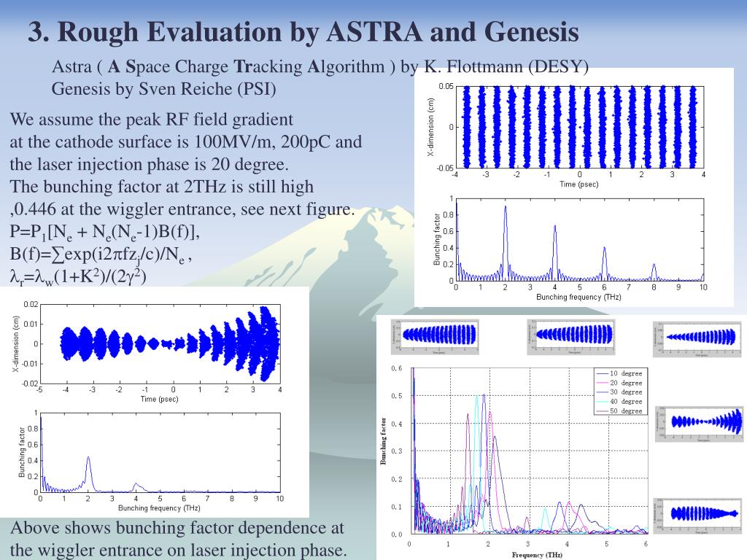Click 'the wiggler entrance on laser injection phase.'
Viewport: 747px width, 560px height.
click(x=178, y=550)
